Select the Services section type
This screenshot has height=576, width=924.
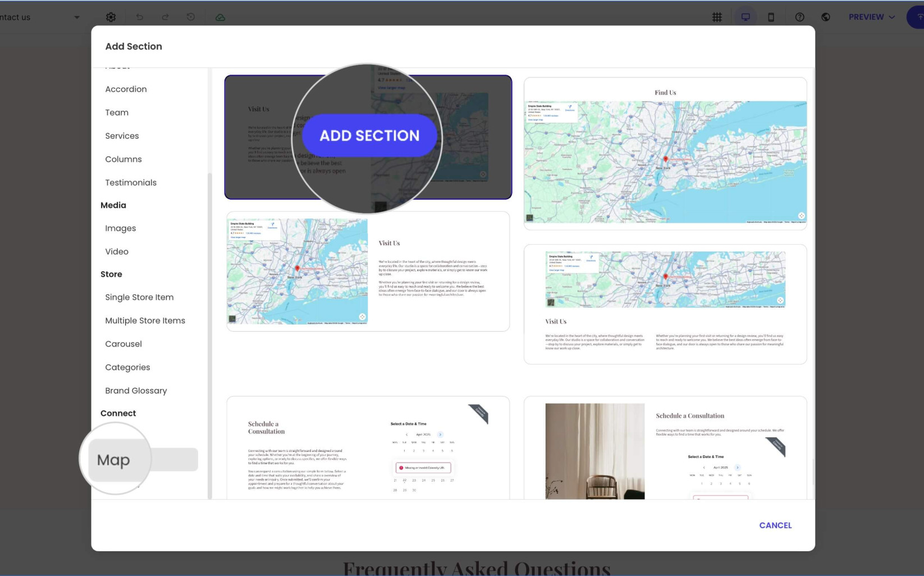122,136
